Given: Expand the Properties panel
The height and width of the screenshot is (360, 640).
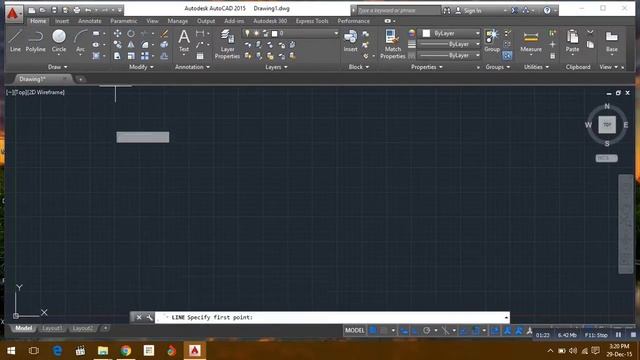Looking at the screenshot, I should coord(427,67).
